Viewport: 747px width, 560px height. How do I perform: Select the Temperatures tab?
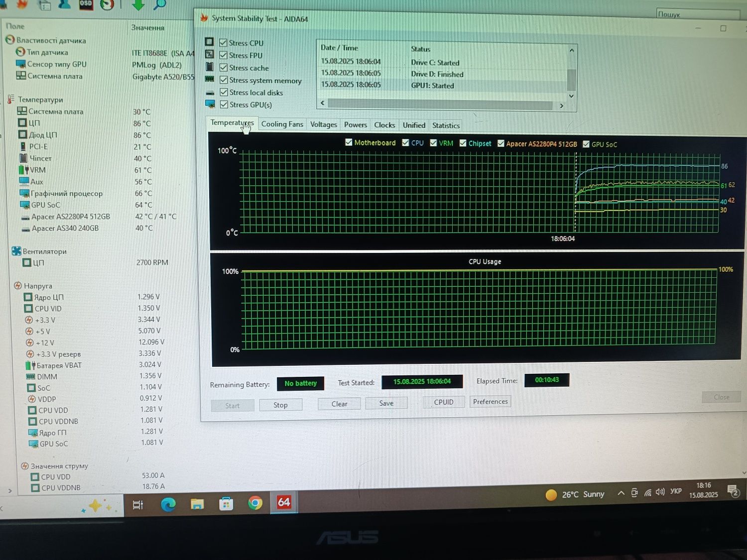coord(232,123)
